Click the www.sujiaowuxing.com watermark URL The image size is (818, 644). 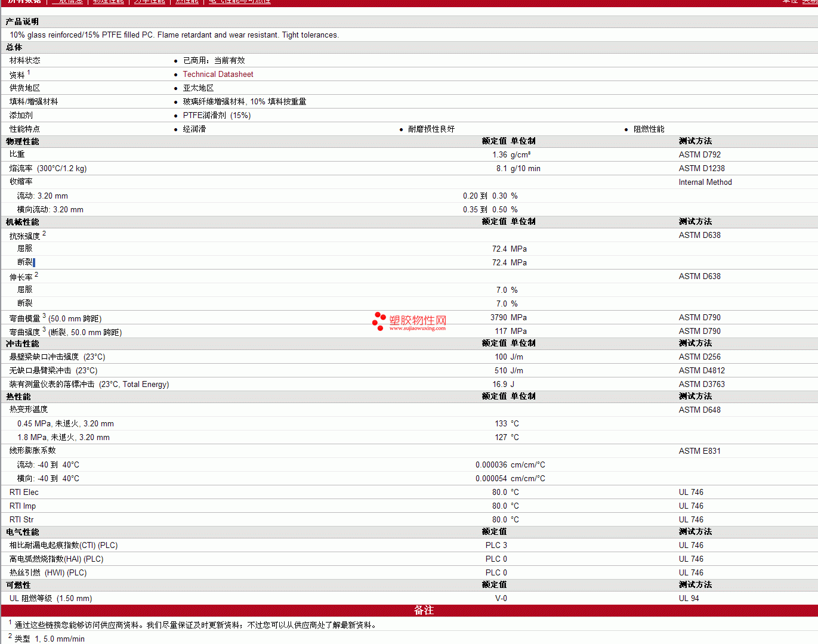pos(417,329)
